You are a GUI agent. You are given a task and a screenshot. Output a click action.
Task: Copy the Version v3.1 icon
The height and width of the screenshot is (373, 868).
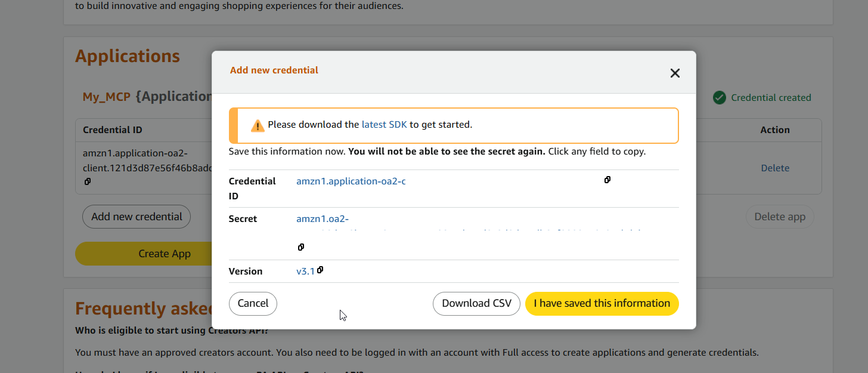[320, 270]
